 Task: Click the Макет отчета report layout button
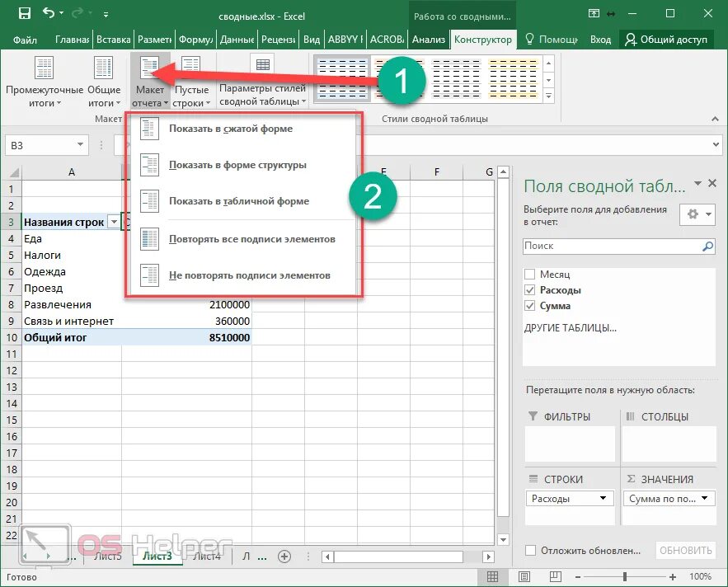tap(149, 82)
